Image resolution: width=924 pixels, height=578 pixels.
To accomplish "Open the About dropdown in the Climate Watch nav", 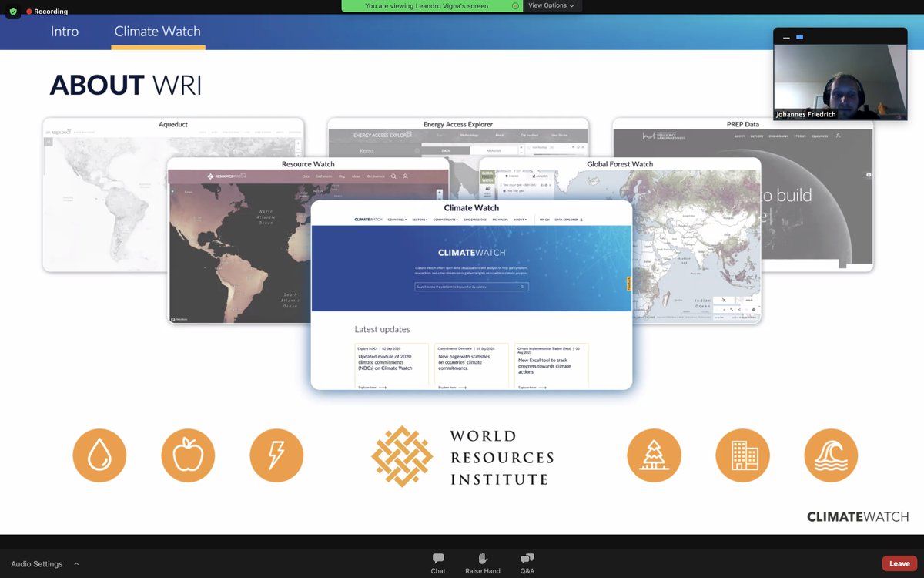I will 520,220.
